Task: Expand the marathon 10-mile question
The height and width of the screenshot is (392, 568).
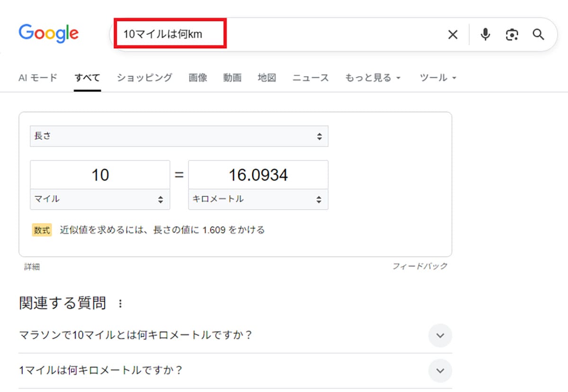Action: click(x=440, y=336)
